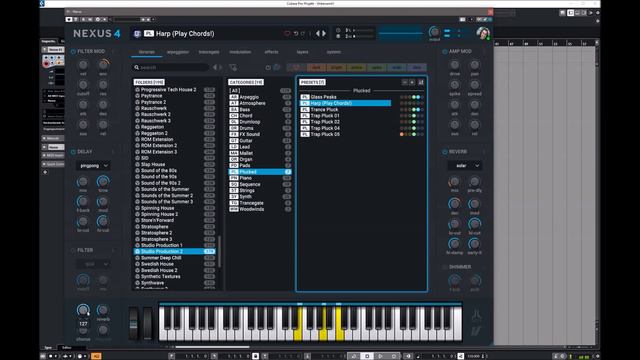Click the Delay time knob
640x360 pixels.
[x=103, y=181]
